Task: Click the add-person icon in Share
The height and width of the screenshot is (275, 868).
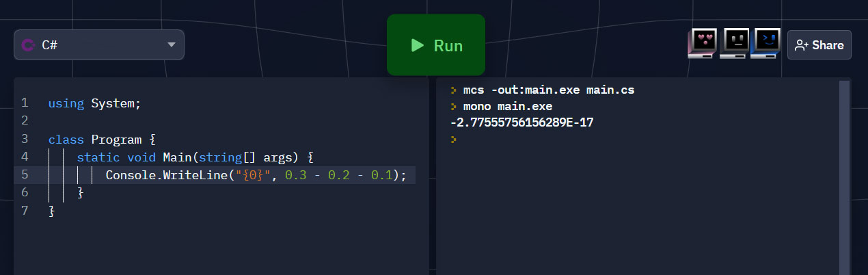Action: coord(802,45)
